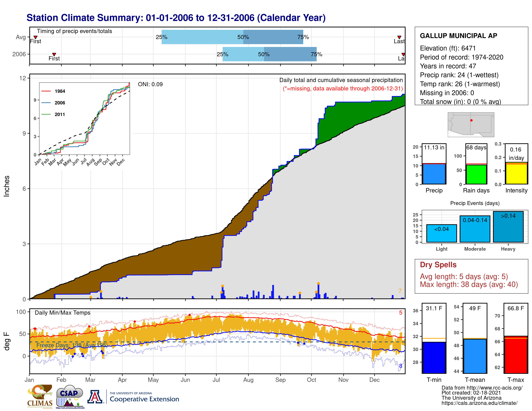Image resolution: width=532 pixels, height=411 pixels.
Task: Click the station title GALLUP MUNICIPAL AP
Action: (458, 36)
